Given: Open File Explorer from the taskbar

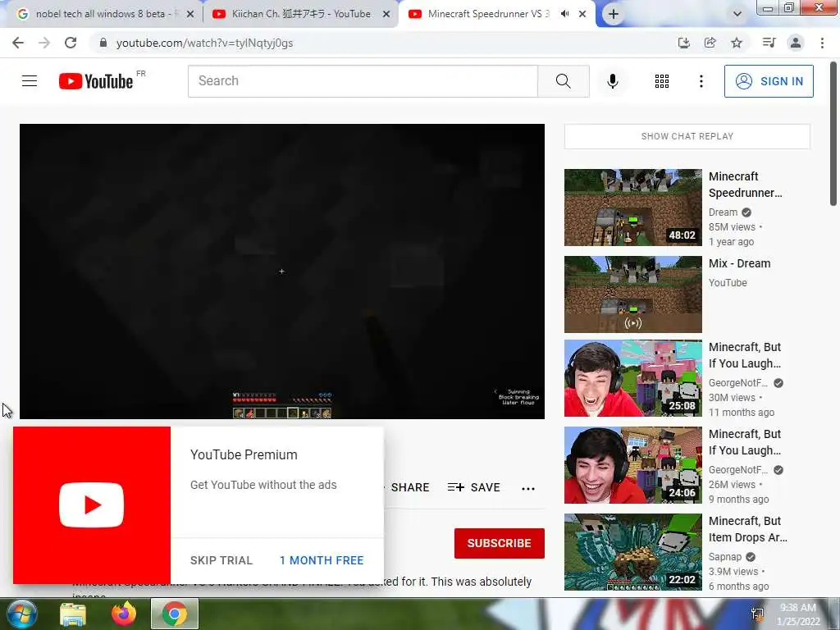Looking at the screenshot, I should [x=73, y=614].
